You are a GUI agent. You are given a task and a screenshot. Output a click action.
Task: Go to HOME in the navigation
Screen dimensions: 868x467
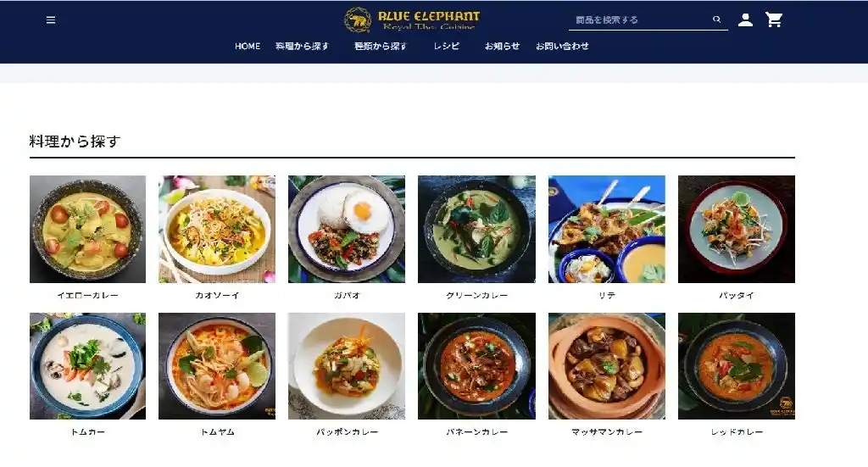pos(247,46)
